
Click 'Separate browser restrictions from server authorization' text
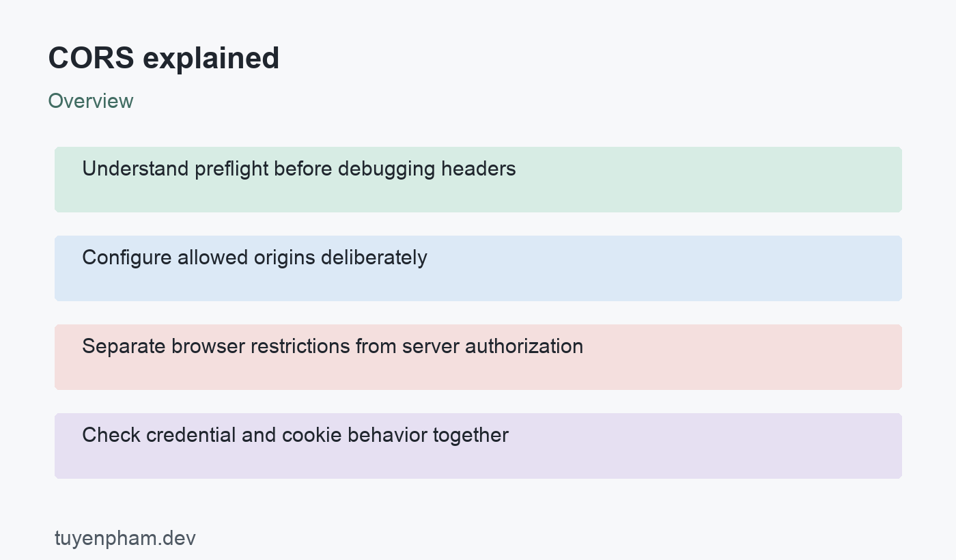(x=333, y=346)
